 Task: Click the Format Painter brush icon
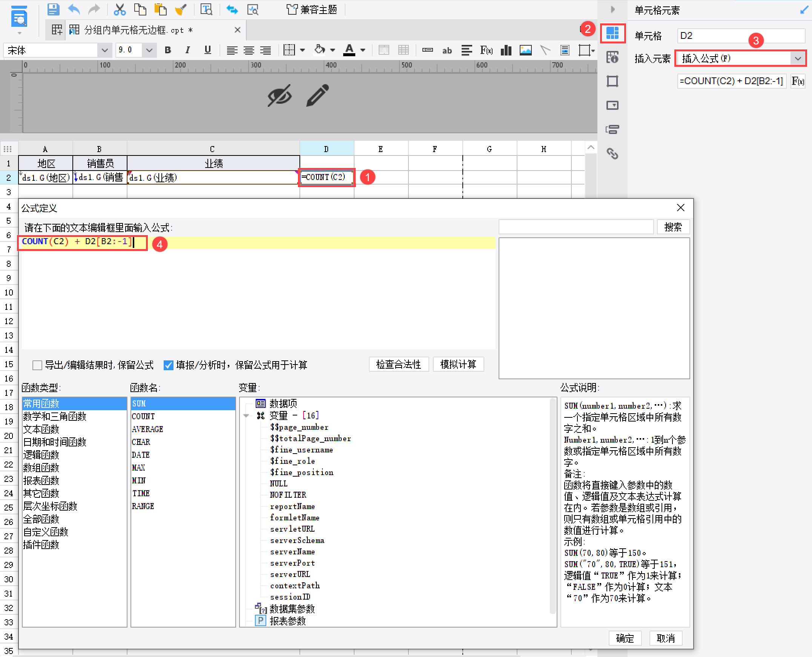click(x=181, y=9)
